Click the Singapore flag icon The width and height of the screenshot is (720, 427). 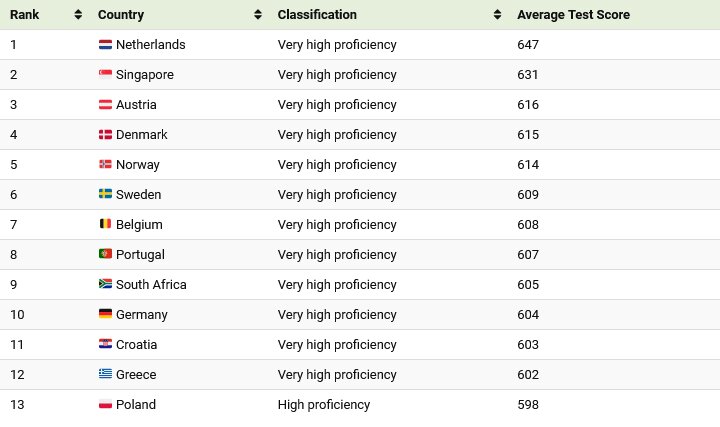[x=105, y=75]
